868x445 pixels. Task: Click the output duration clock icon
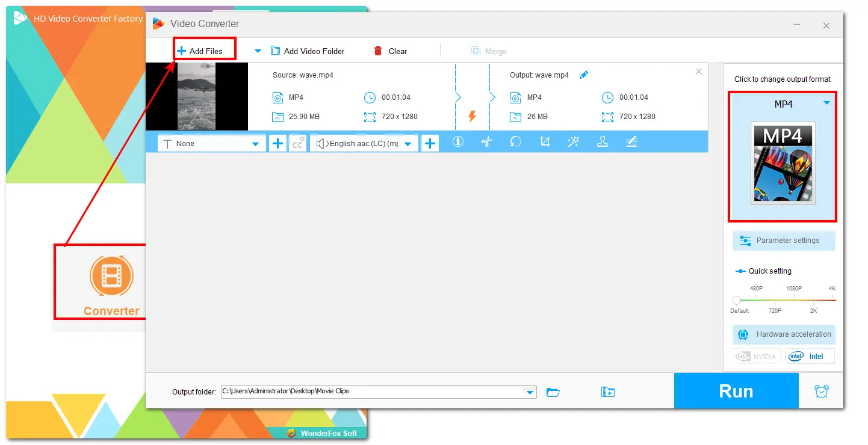point(607,97)
